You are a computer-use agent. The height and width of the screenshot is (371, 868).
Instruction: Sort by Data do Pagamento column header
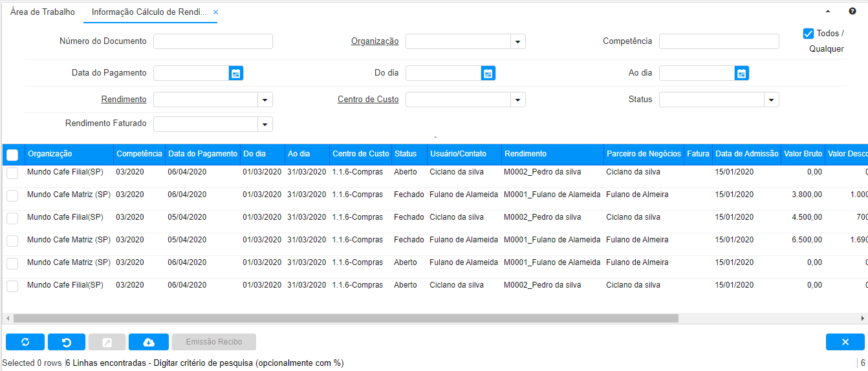[202, 154]
